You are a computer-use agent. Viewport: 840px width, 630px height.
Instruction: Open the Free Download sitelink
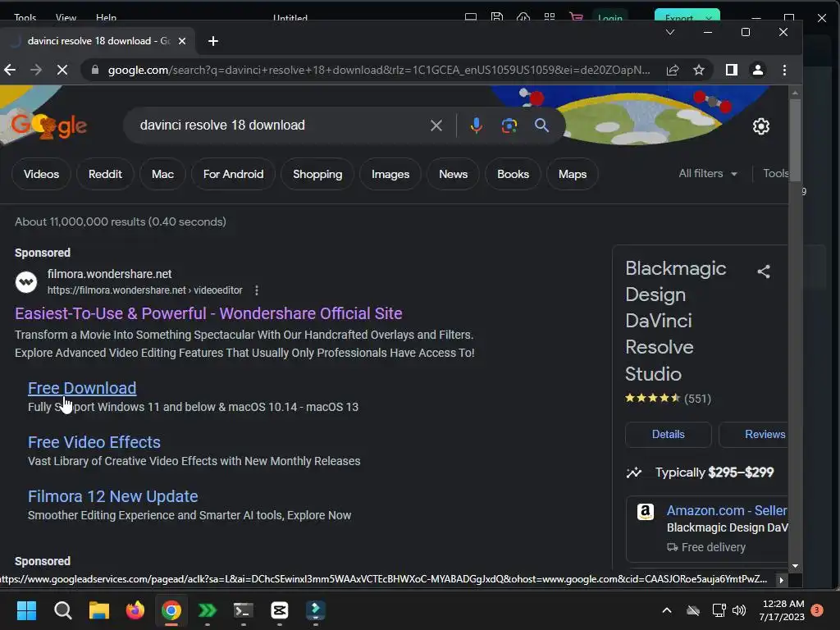(x=82, y=388)
